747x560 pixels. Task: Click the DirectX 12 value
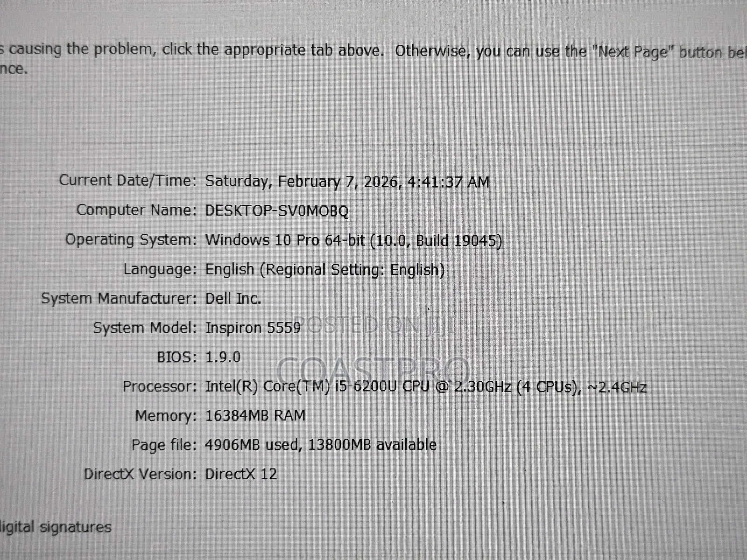[x=241, y=474]
